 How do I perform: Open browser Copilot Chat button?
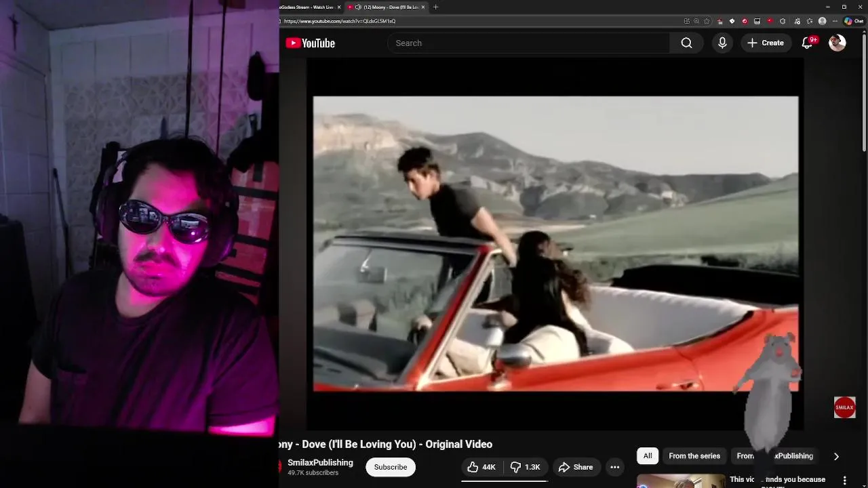pyautogui.click(x=854, y=21)
